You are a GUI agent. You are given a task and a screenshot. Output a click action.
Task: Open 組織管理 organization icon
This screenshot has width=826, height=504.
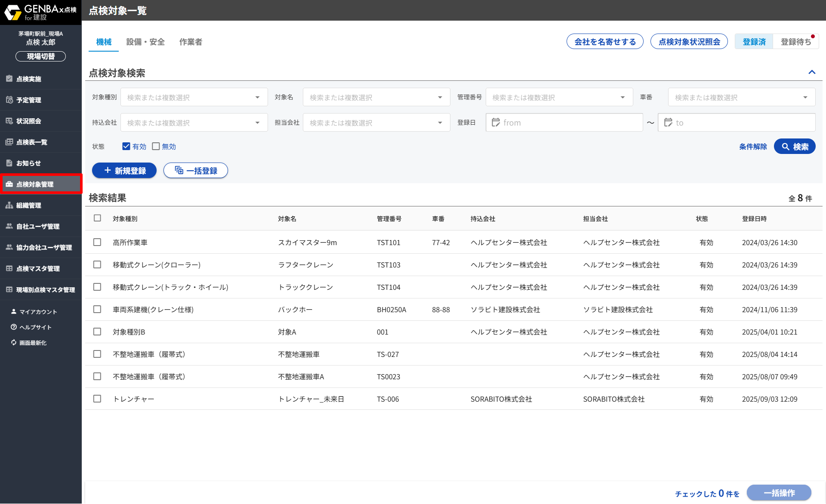click(x=9, y=205)
